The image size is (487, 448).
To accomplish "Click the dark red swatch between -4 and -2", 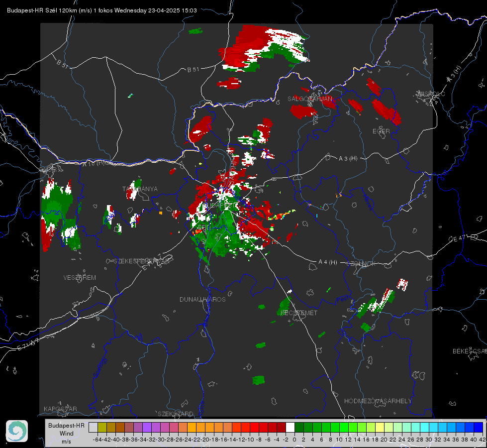I will point(281,428).
